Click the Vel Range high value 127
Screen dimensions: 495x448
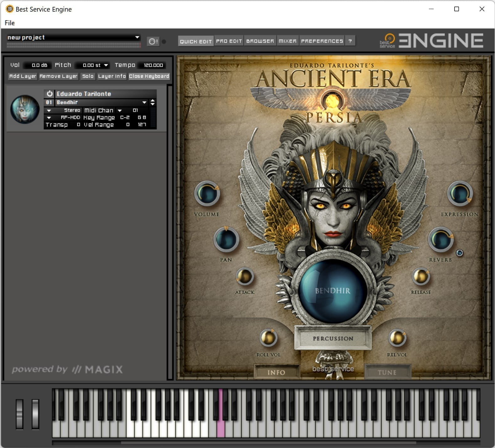coord(142,125)
